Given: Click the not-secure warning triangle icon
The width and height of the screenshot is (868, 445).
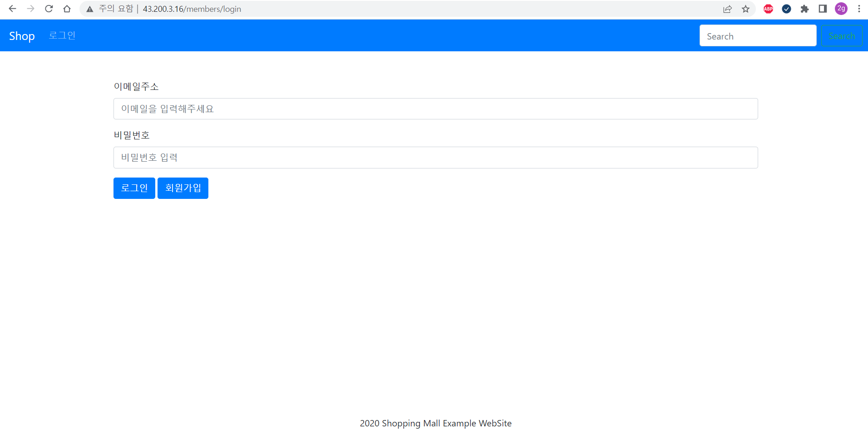Looking at the screenshot, I should coord(90,9).
